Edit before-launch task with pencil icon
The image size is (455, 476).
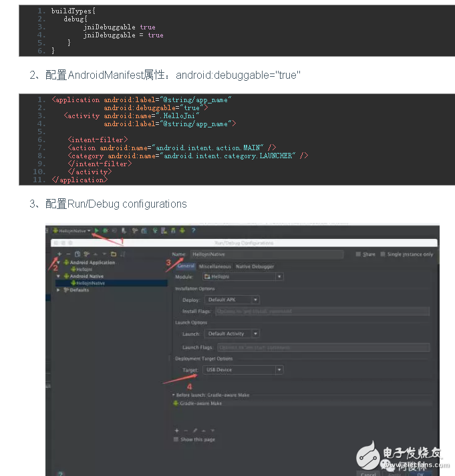pyautogui.click(x=195, y=431)
